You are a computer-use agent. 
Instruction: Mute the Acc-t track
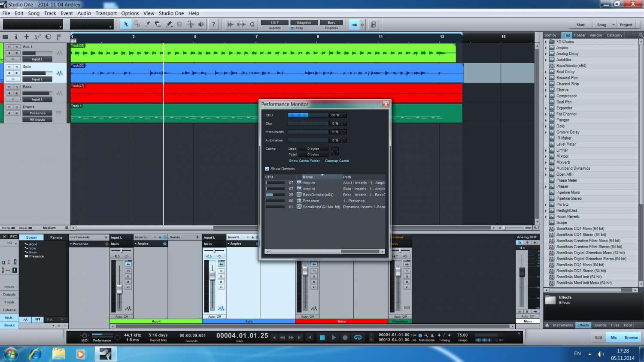(x=9, y=47)
